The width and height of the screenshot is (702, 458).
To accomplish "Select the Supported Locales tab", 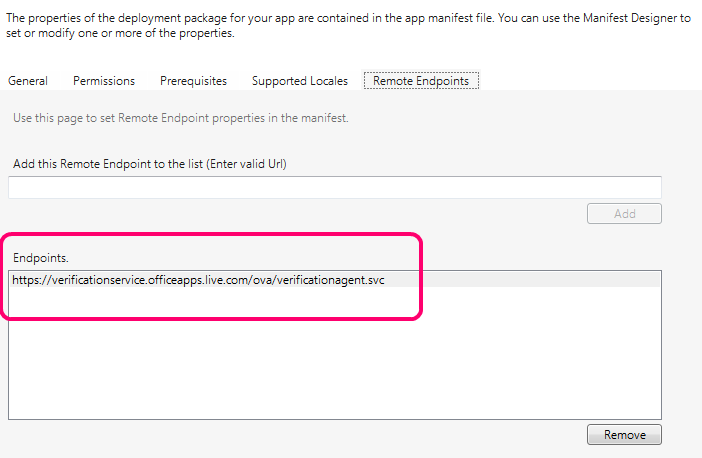I will (x=300, y=80).
